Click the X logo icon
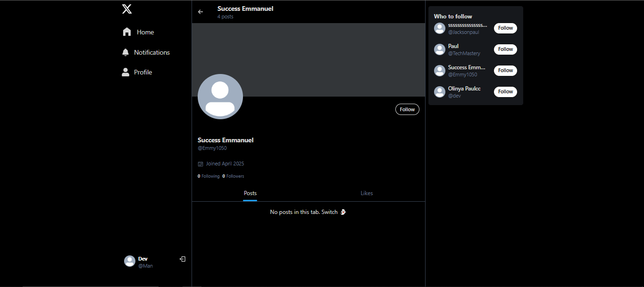Screen dimensions: 644x287 click(127, 9)
